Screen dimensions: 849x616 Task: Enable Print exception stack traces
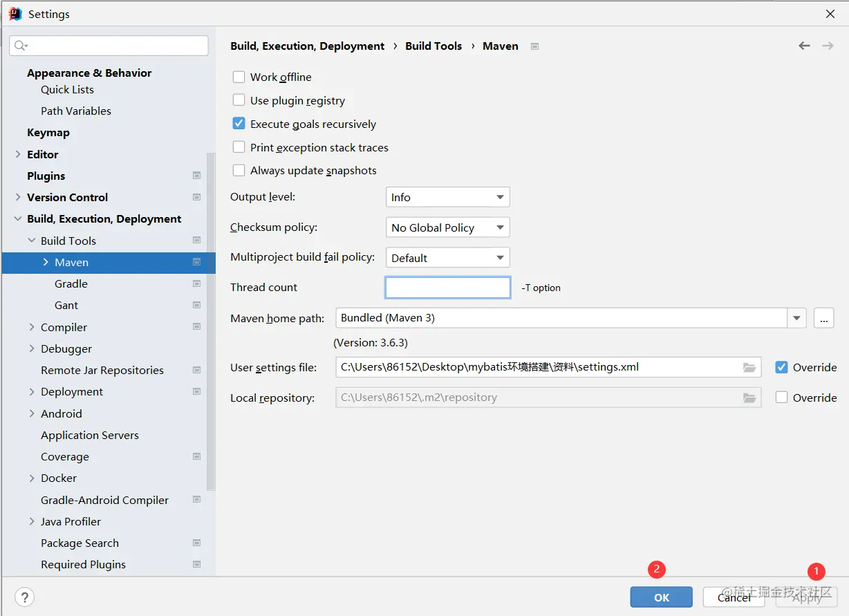239,147
